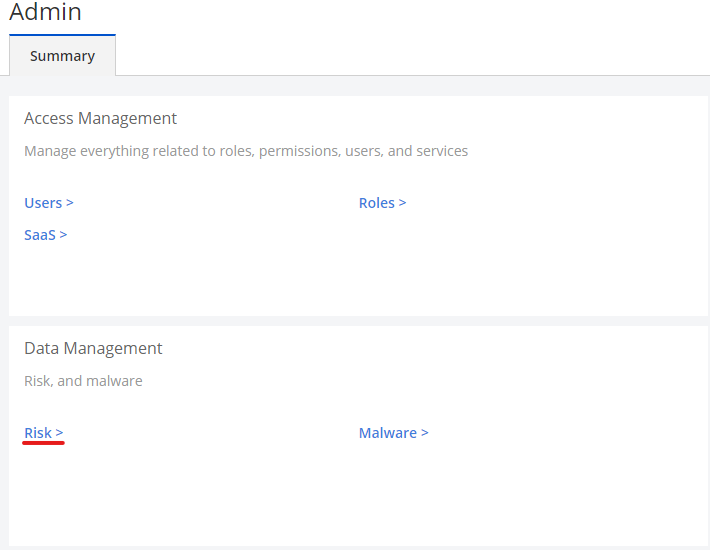Click the Admin page heading
The width and height of the screenshot is (710, 550).
click(x=45, y=13)
